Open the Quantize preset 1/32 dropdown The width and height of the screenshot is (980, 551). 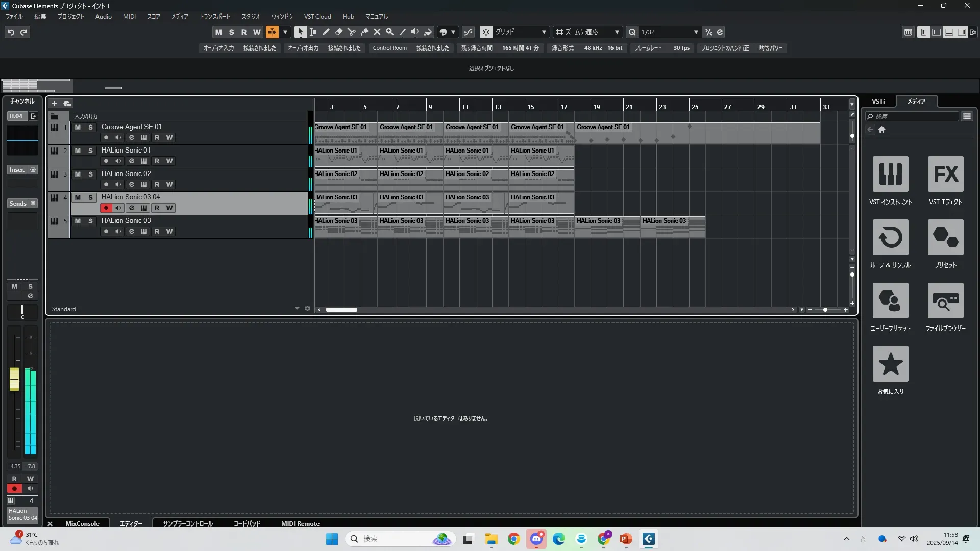point(695,32)
